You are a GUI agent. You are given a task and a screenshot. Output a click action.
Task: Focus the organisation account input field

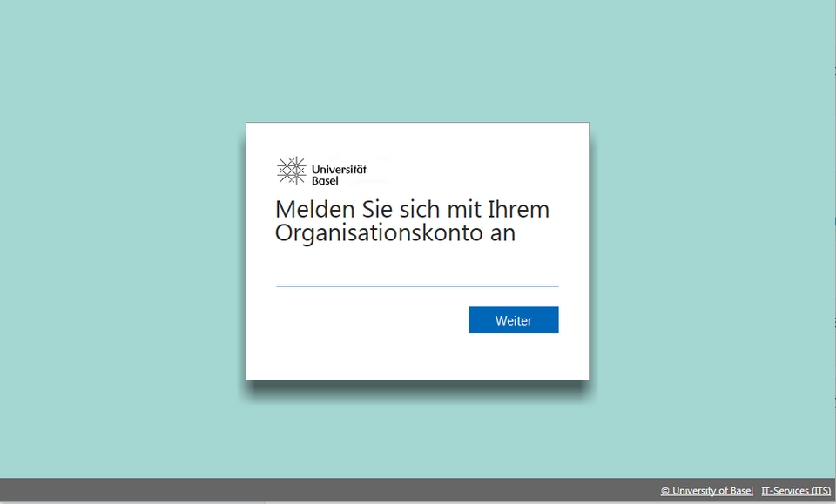(x=417, y=273)
